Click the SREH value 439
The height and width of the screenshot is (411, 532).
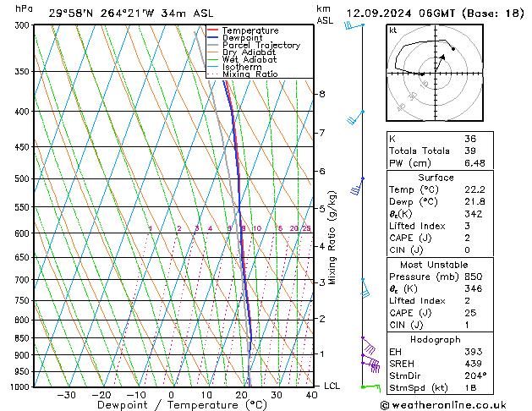click(474, 364)
